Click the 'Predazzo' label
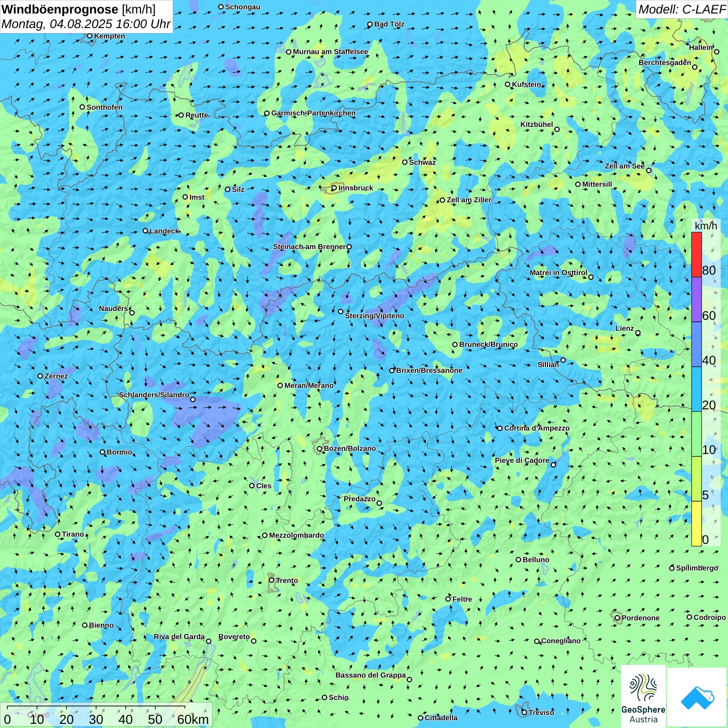The image size is (728, 728). (359, 499)
